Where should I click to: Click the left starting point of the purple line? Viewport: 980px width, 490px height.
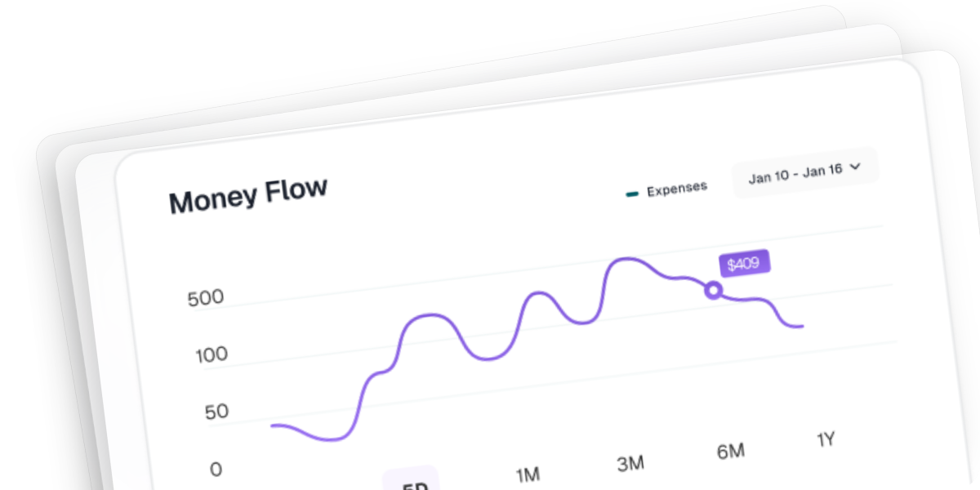click(273, 425)
